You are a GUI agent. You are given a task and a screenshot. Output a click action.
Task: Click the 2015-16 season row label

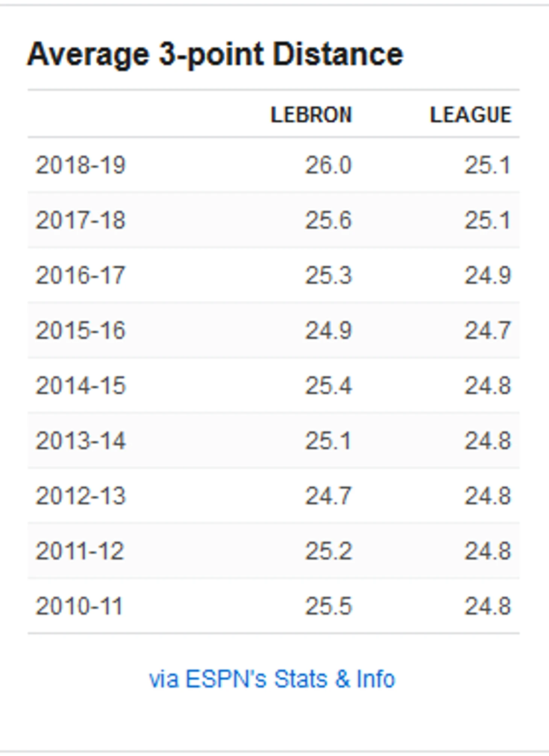(x=80, y=330)
